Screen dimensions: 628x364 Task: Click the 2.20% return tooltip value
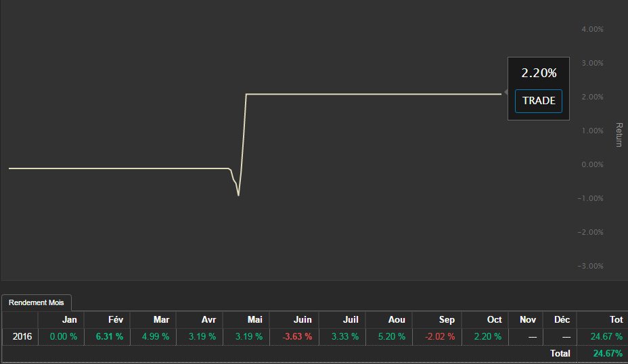click(x=539, y=73)
